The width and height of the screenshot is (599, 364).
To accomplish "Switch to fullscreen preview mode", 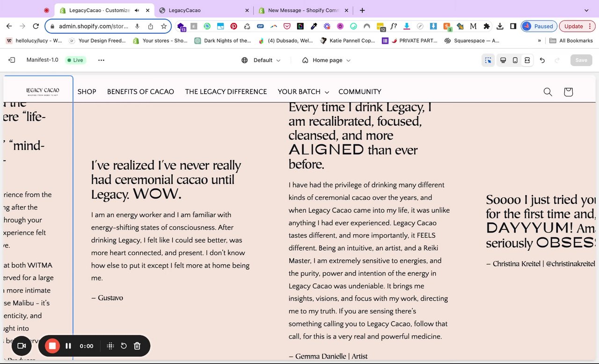I will tap(527, 60).
